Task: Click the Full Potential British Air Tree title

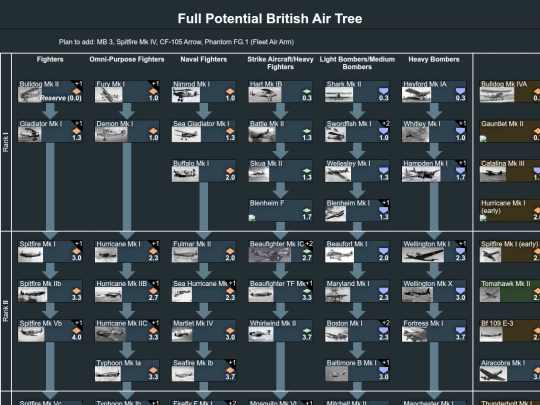Action: pyautogui.click(x=270, y=19)
